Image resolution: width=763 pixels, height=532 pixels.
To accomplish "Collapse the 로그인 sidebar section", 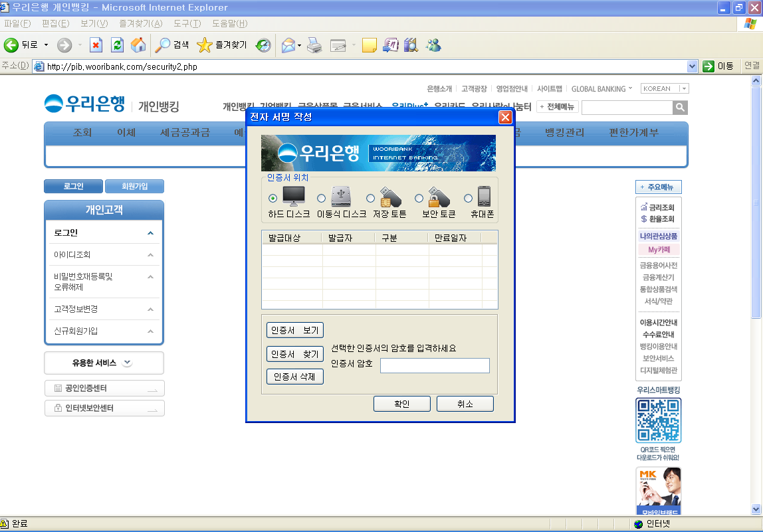I will [150, 233].
